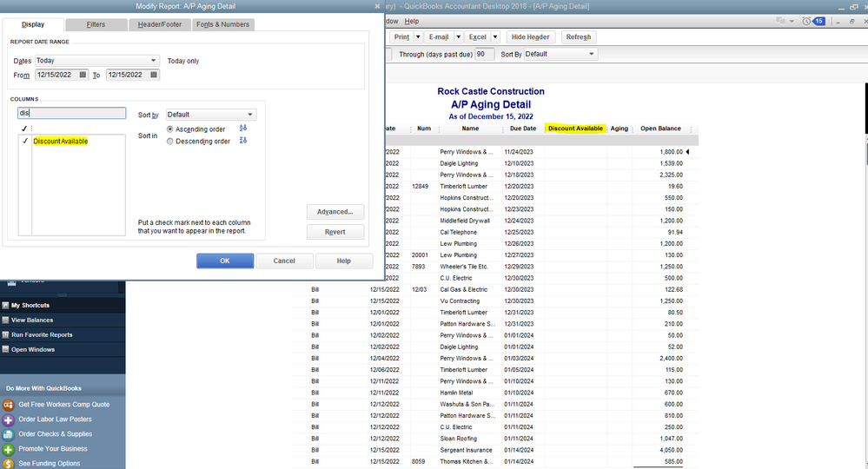
Task: Click the Promote Your Business icon
Action: (x=8, y=449)
